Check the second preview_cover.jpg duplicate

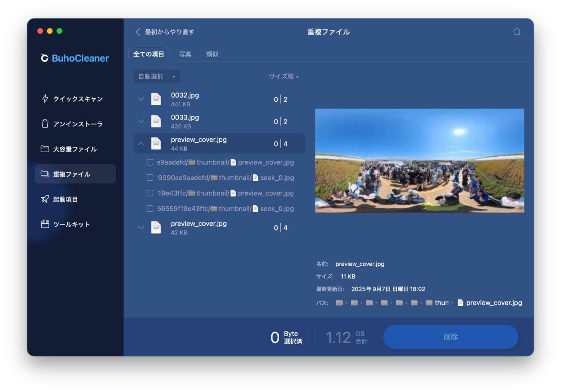(x=150, y=193)
